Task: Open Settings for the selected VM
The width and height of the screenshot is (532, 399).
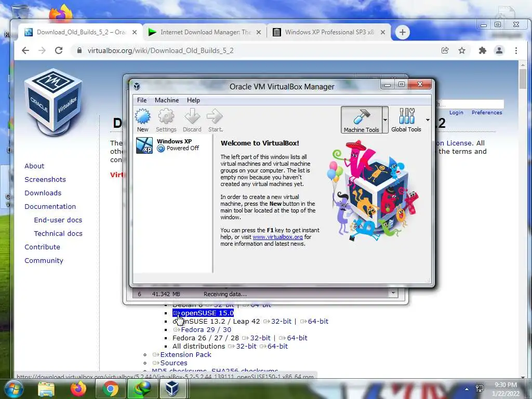Action: coord(166,120)
